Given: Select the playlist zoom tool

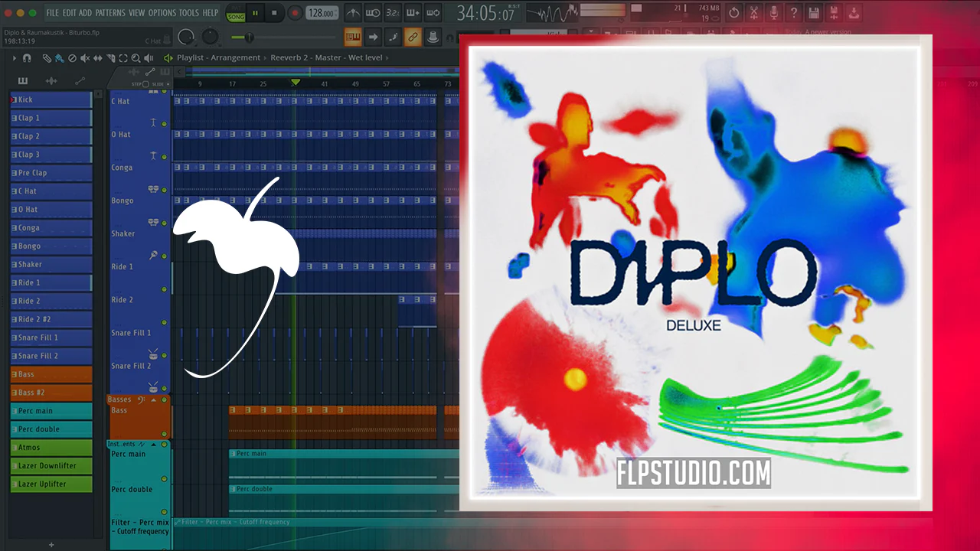Looking at the screenshot, I should pos(136,58).
